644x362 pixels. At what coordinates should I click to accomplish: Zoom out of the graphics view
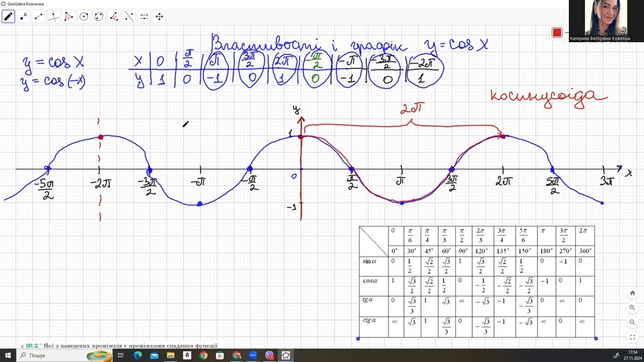(632, 322)
